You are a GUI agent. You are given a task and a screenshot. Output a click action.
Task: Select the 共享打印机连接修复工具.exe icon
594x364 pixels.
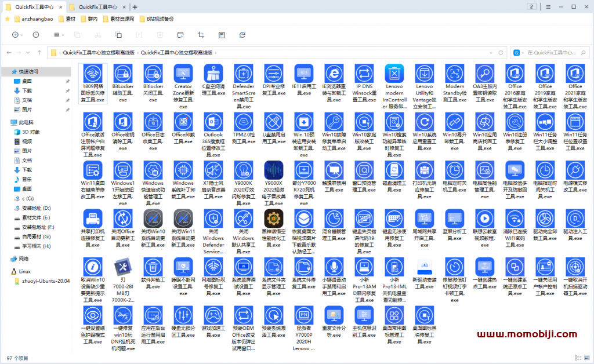[x=93, y=219]
